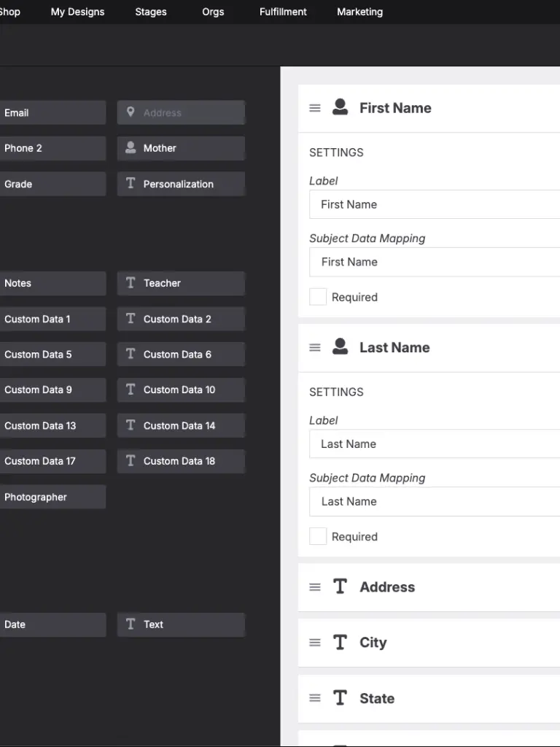
Task: Click the First Name Label input
Action: pos(435,204)
